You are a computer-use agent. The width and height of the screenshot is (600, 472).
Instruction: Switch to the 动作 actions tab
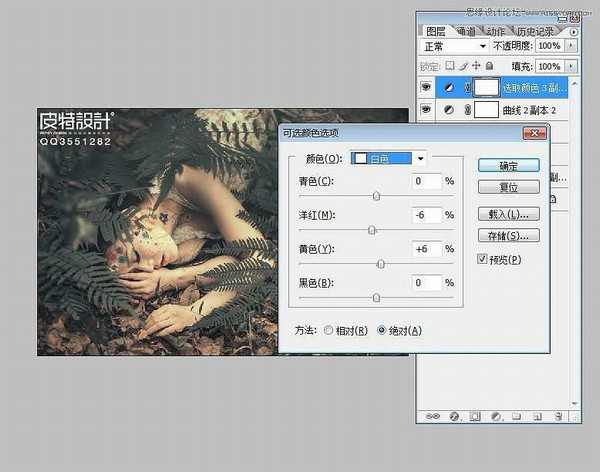[x=497, y=30]
